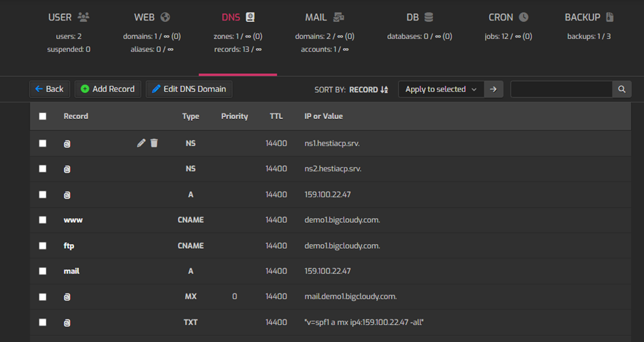Viewport: 644px width, 342px height.
Task: Open the USER section in top navigation
Action: (69, 17)
